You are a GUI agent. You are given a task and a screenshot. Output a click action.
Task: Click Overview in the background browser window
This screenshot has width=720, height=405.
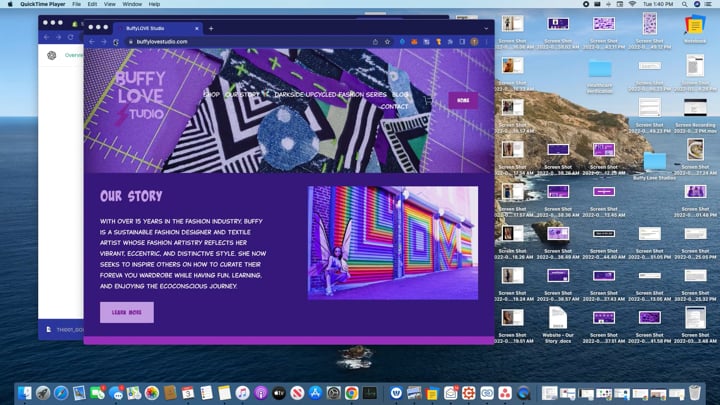pos(73,55)
